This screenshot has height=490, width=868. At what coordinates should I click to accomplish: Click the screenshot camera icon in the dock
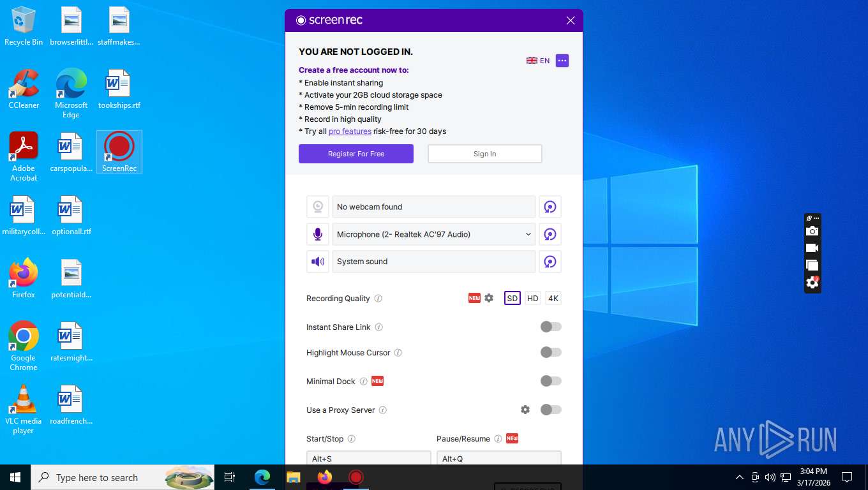(812, 231)
